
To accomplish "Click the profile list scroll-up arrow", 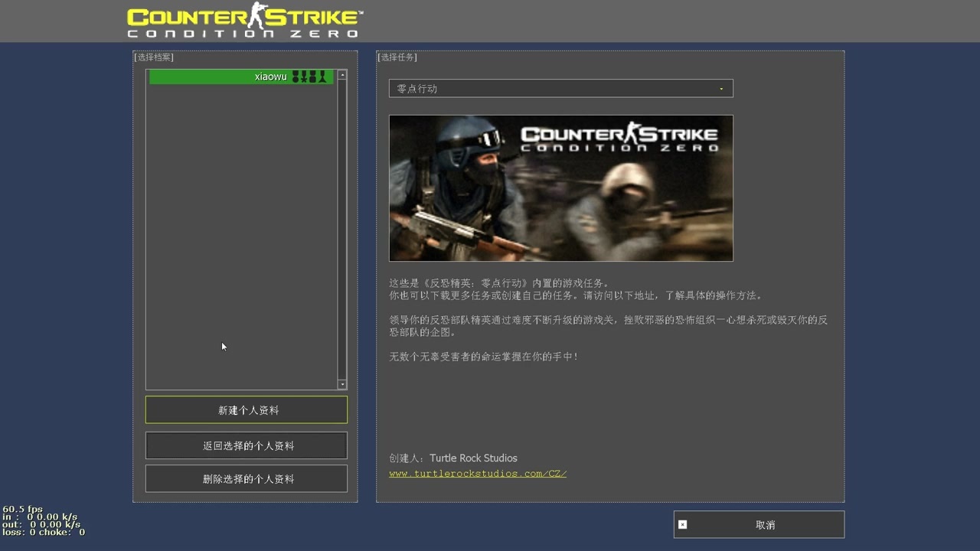I will (342, 75).
